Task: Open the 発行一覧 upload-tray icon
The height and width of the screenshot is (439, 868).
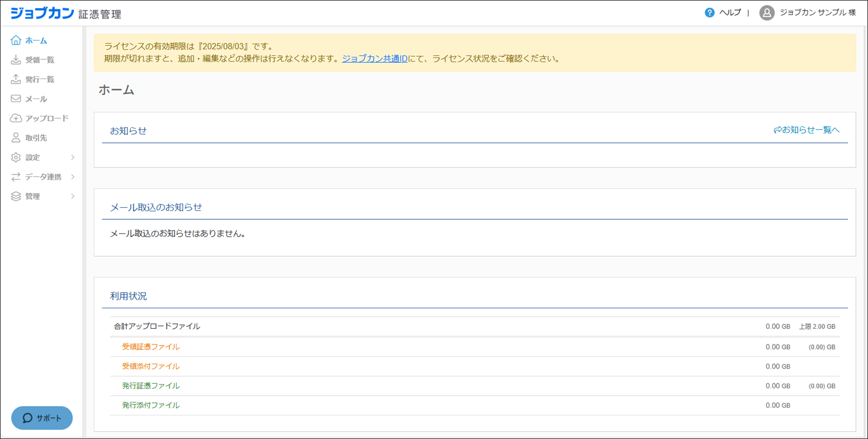Action: 16,79
